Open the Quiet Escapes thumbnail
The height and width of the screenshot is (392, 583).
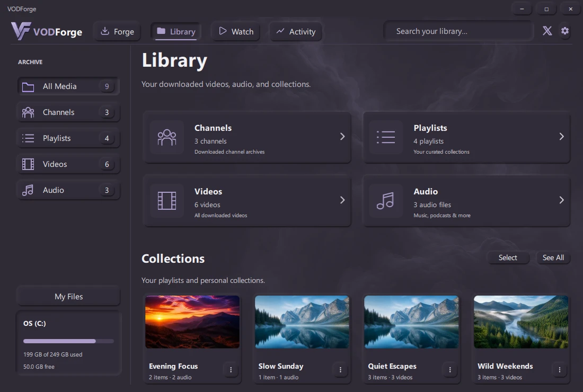point(411,322)
